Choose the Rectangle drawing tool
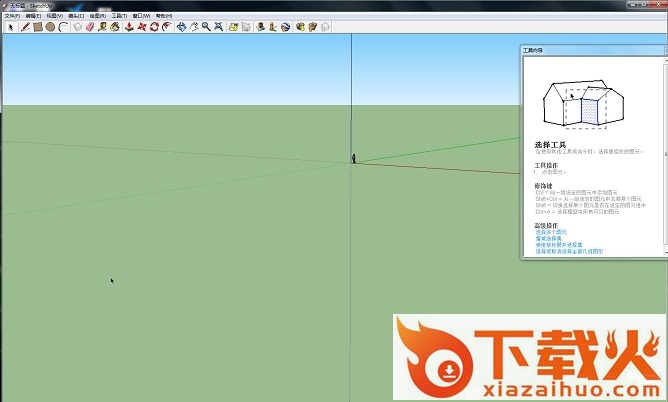Image resolution: width=668 pixels, height=402 pixels. click(x=37, y=27)
